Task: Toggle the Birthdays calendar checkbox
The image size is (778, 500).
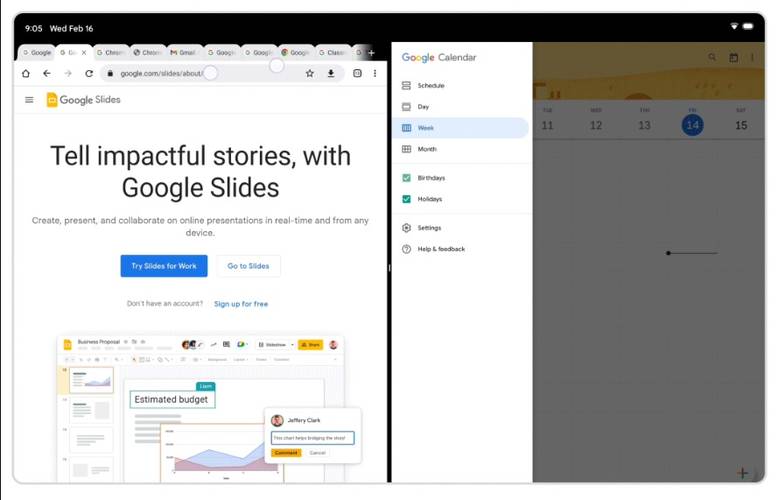Action: (x=406, y=178)
